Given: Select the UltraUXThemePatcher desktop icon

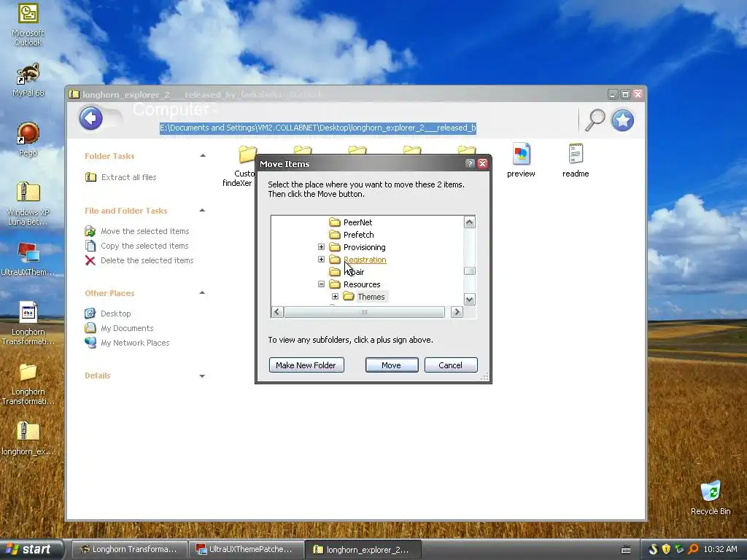Looking at the screenshot, I should [28, 259].
